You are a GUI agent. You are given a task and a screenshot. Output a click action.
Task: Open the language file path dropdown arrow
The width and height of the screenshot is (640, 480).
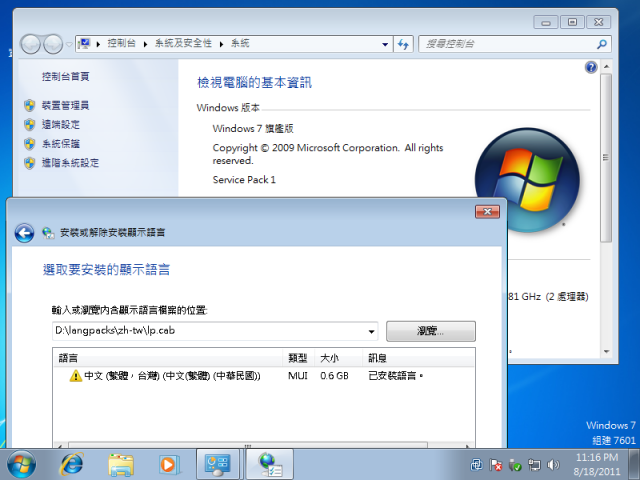[371, 331]
